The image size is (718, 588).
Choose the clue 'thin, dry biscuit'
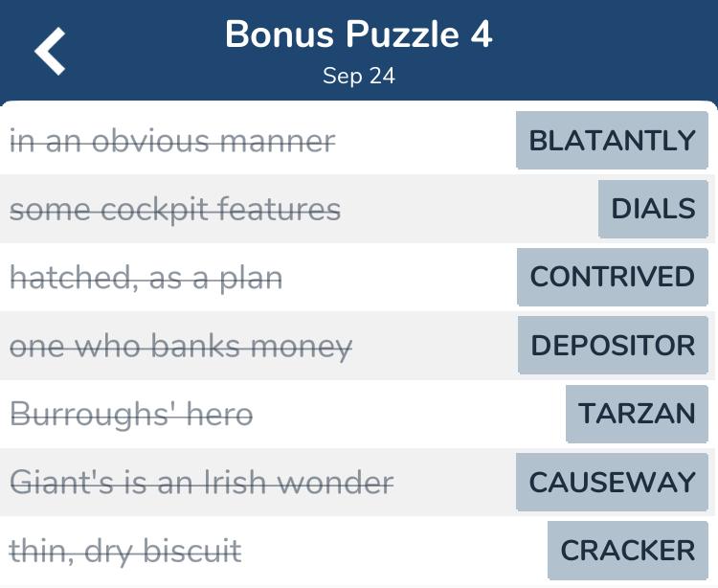click(x=125, y=552)
